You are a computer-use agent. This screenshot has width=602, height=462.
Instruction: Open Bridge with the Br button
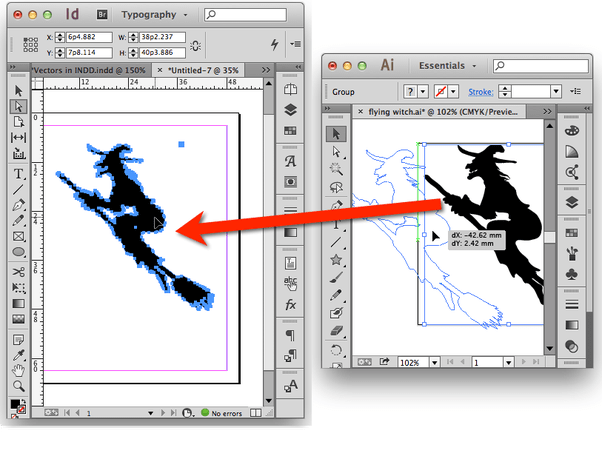tap(102, 15)
